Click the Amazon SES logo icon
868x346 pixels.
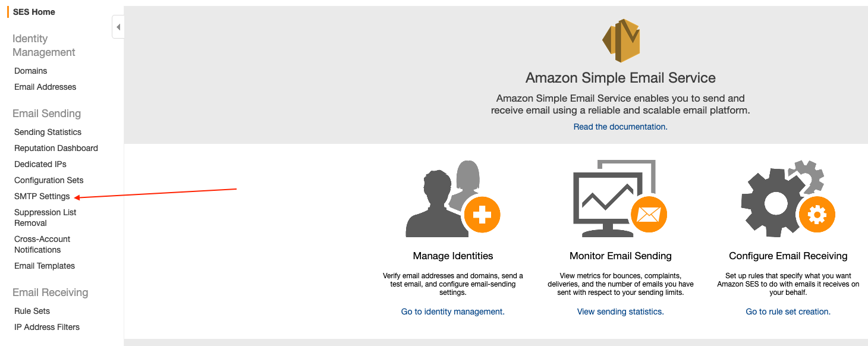coord(620,40)
